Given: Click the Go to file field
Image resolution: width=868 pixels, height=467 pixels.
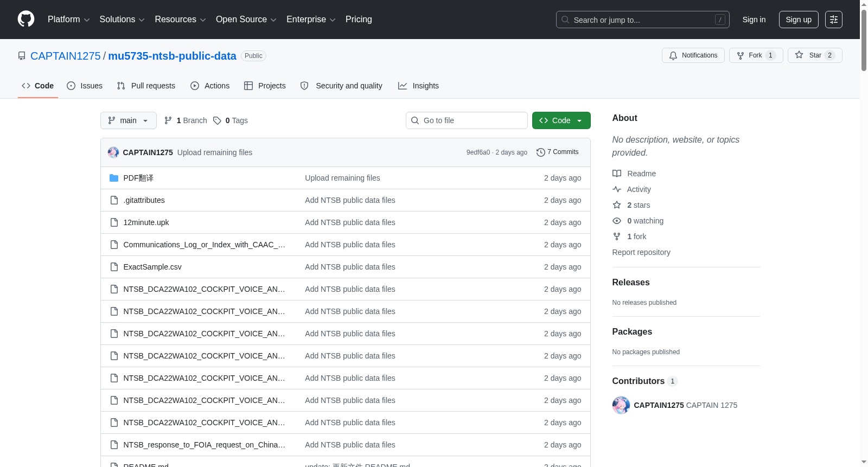Looking at the screenshot, I should tap(467, 120).
